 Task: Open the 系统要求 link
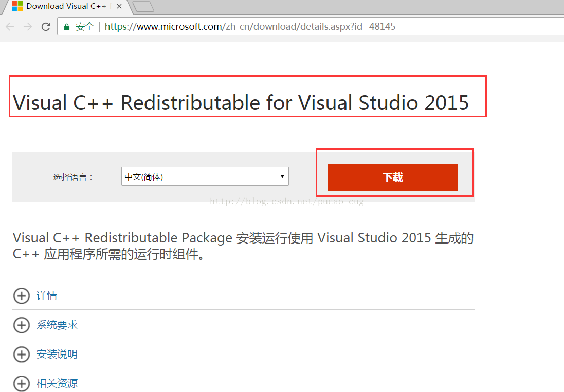coord(57,325)
